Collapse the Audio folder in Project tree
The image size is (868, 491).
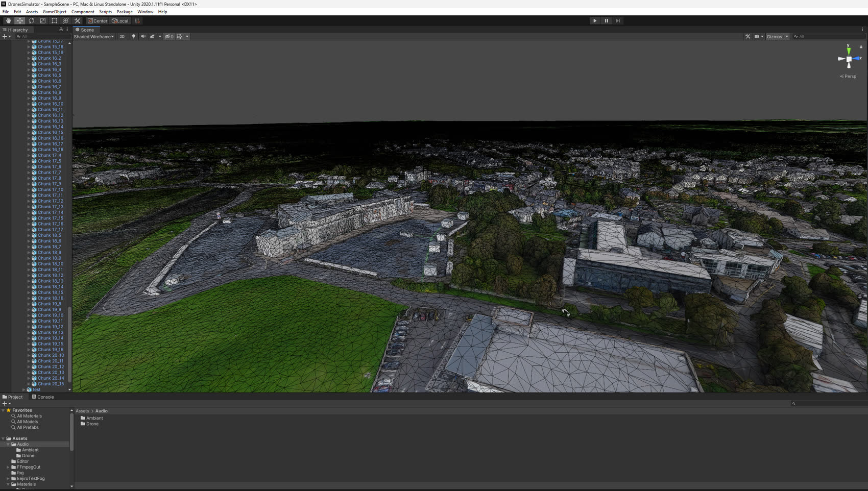coord(8,445)
